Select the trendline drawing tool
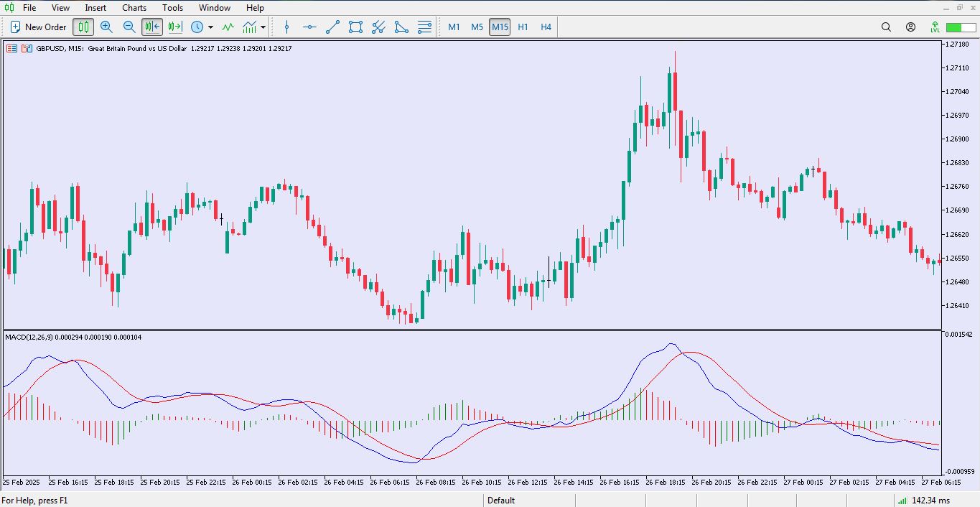Viewport: 980px width, 507px height. pos(332,27)
